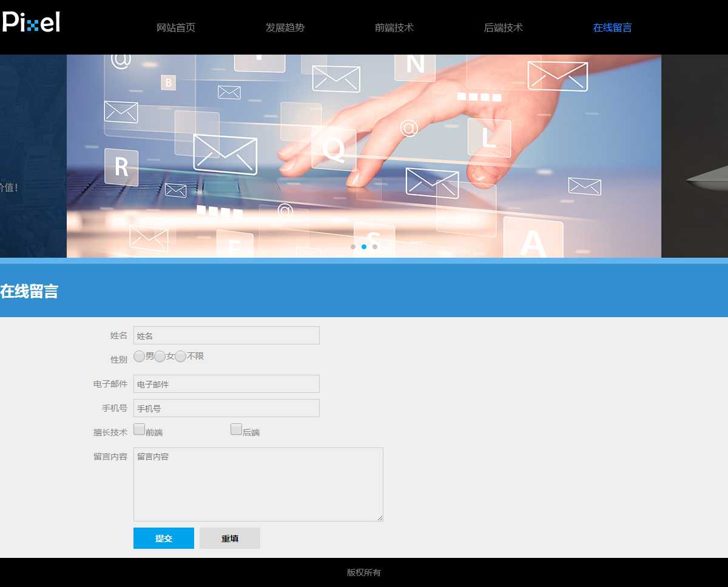Focus the 电子邮件 input box
728x587 pixels.
click(226, 384)
